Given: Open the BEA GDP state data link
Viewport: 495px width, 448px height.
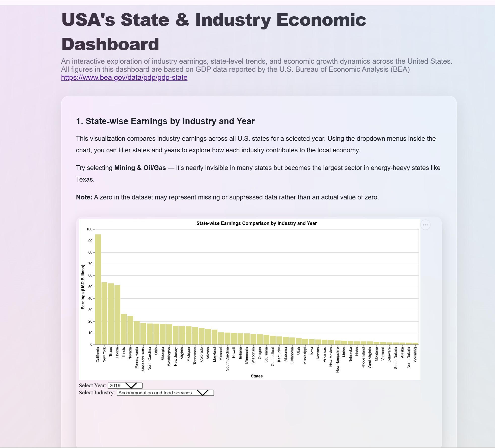Looking at the screenshot, I should point(124,77).
